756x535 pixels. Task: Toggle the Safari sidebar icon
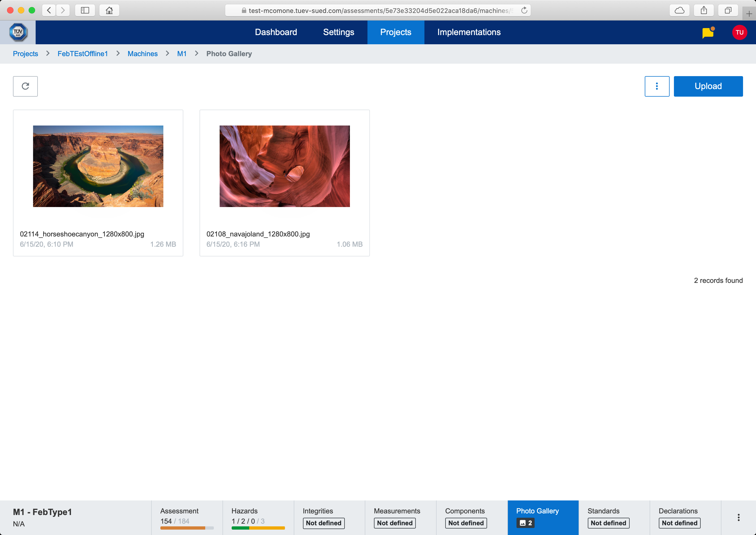tap(85, 11)
